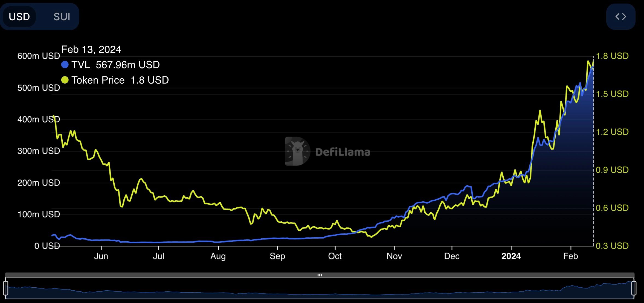Switch denomination to SUI
Screen dimensions: 644x303
pos(62,17)
